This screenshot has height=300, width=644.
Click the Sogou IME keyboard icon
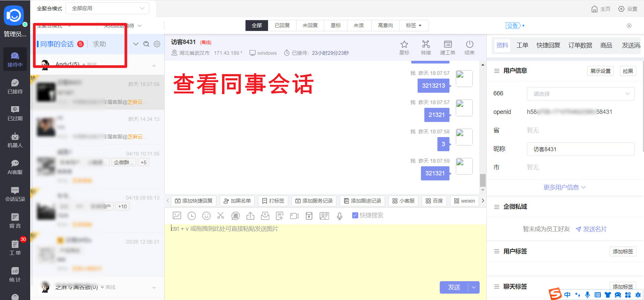click(597, 295)
